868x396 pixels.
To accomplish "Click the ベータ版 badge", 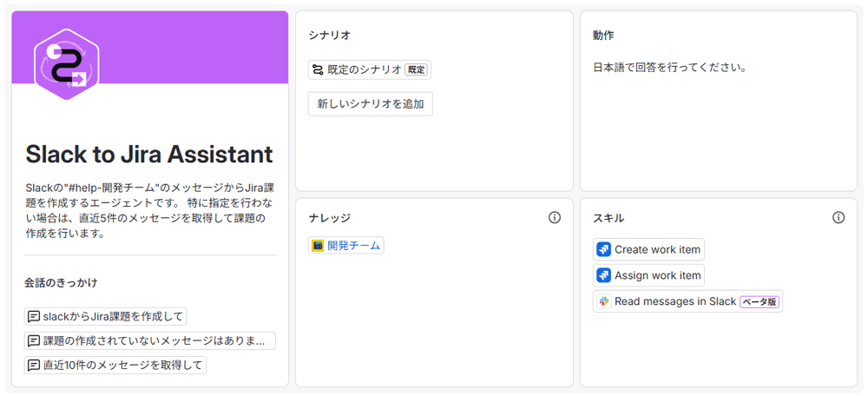I will [x=759, y=302].
